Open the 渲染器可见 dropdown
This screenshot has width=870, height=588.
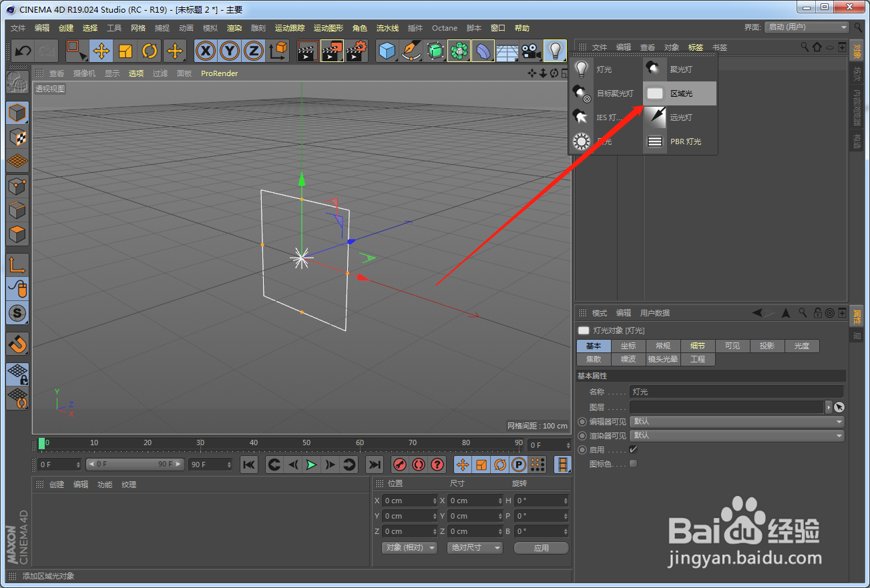click(737, 436)
